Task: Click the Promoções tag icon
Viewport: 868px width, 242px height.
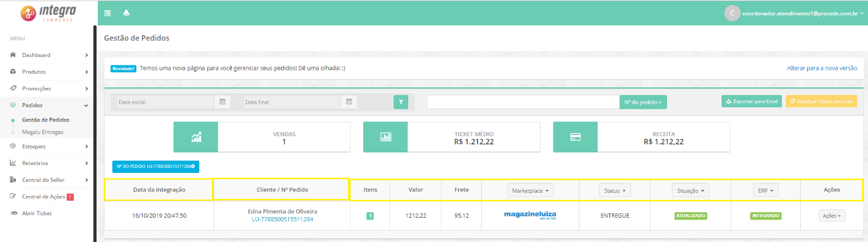Action: pyautogui.click(x=13, y=89)
